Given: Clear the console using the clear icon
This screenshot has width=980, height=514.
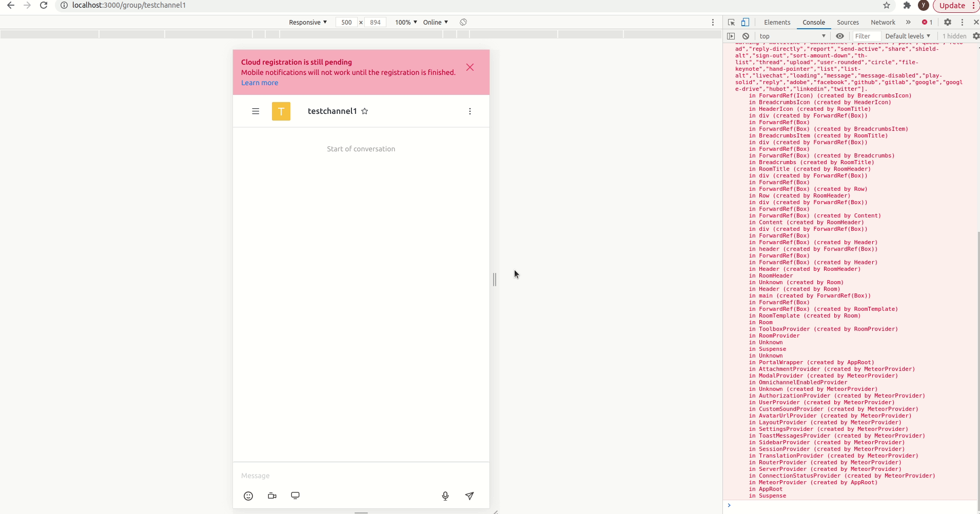Looking at the screenshot, I should coord(746,36).
